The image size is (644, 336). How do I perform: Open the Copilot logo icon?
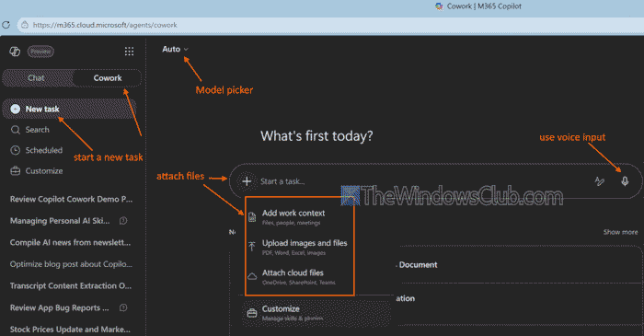(15, 52)
